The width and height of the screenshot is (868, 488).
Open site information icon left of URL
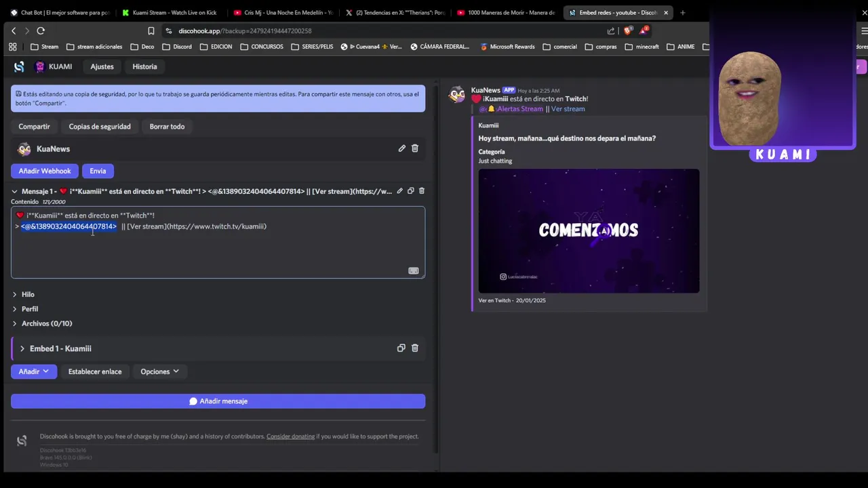coord(169,30)
